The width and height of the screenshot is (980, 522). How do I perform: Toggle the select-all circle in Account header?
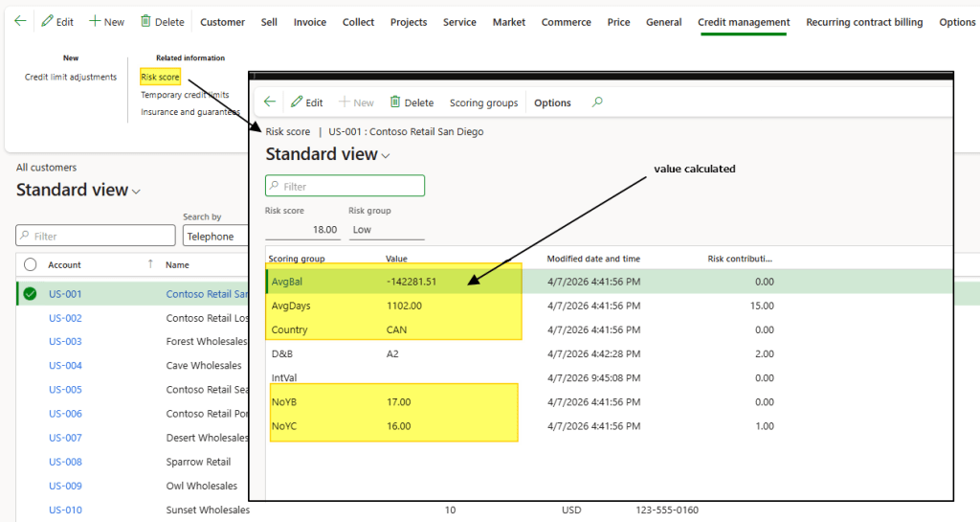click(x=31, y=264)
